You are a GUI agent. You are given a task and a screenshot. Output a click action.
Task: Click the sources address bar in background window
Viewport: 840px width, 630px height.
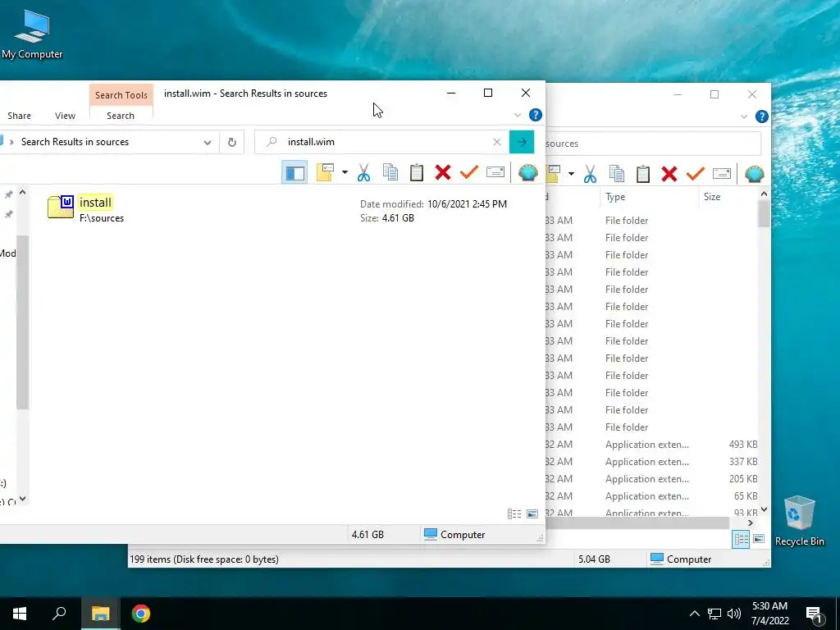(653, 144)
